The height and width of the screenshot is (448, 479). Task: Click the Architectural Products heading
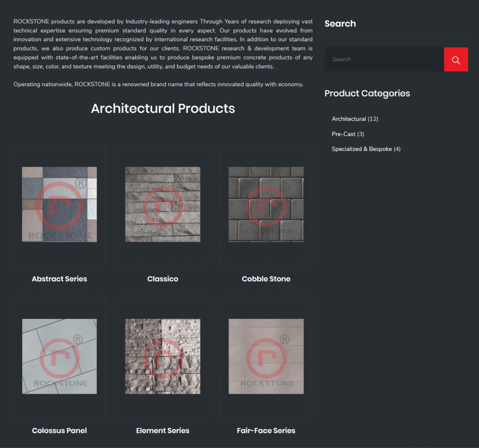click(163, 108)
